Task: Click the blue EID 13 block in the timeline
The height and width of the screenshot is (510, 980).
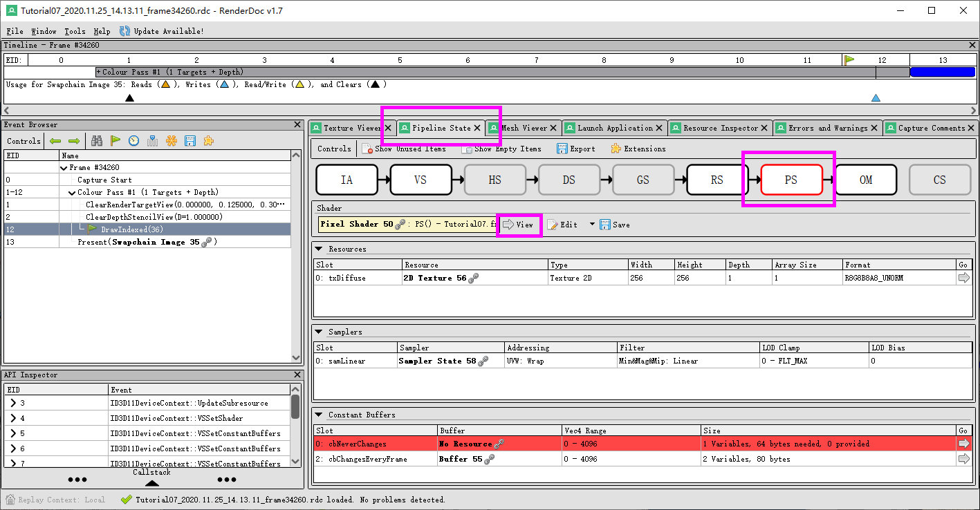Action: click(943, 72)
